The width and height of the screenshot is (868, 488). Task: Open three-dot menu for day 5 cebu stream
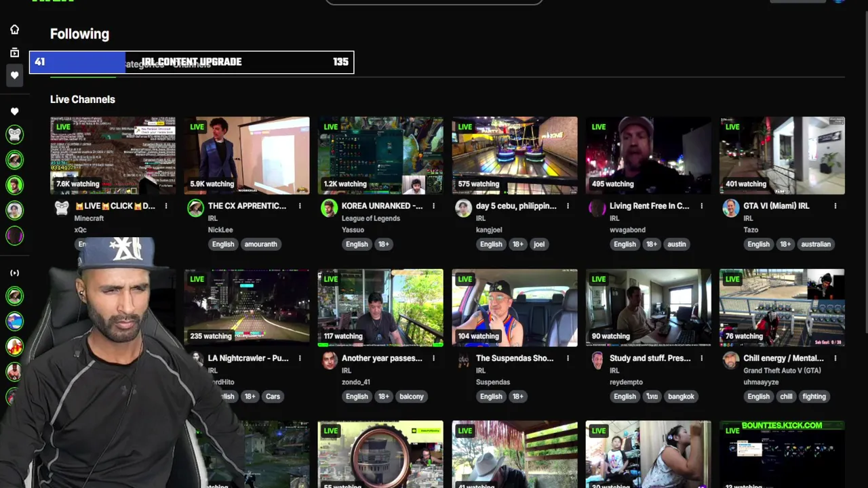coord(568,206)
